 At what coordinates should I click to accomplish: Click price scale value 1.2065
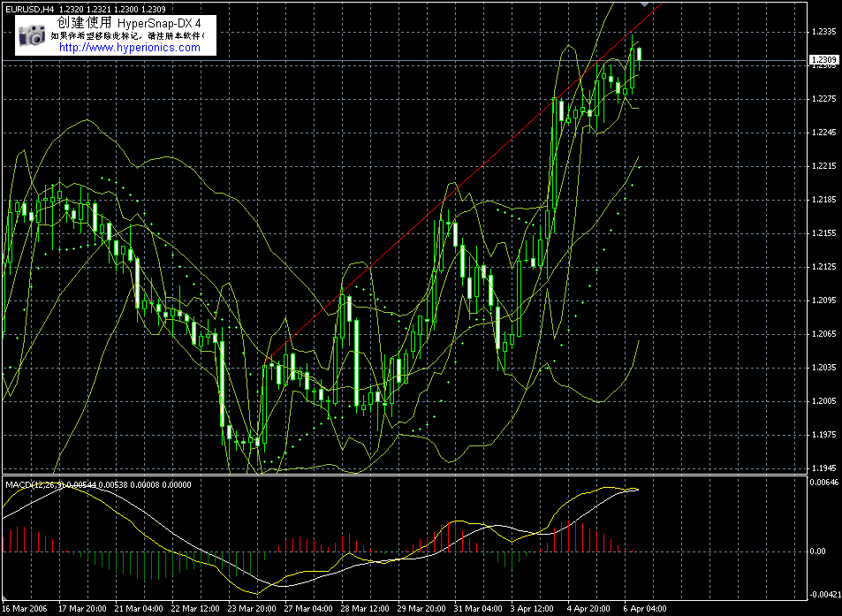point(824,333)
